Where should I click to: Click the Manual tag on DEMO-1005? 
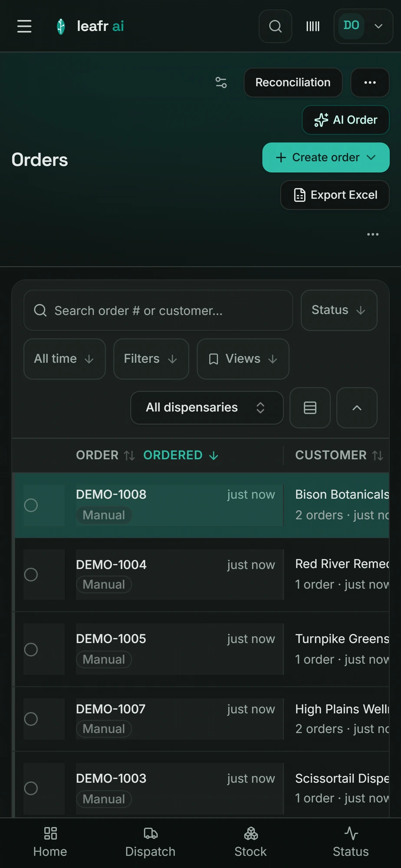point(104,660)
